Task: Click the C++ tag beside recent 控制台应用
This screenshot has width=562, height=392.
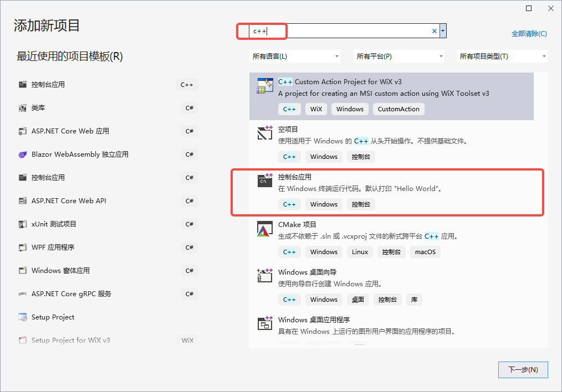Action: (187, 85)
